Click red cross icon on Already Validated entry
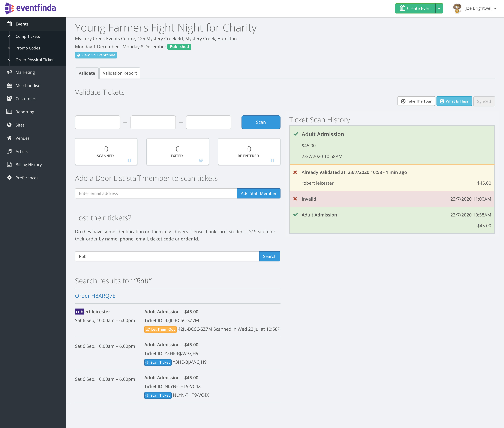The image size is (504, 428). (295, 172)
